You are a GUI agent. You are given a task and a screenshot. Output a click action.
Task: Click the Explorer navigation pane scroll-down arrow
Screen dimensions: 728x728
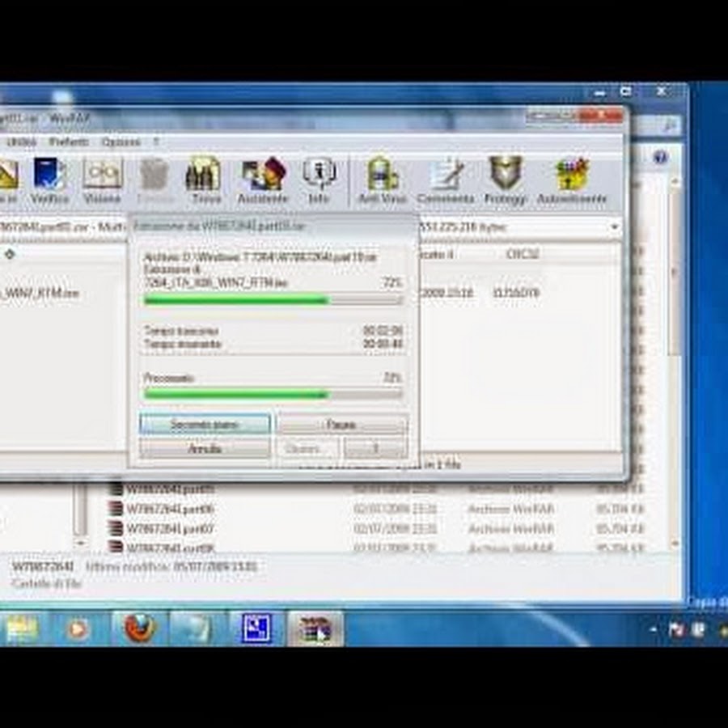(x=80, y=542)
